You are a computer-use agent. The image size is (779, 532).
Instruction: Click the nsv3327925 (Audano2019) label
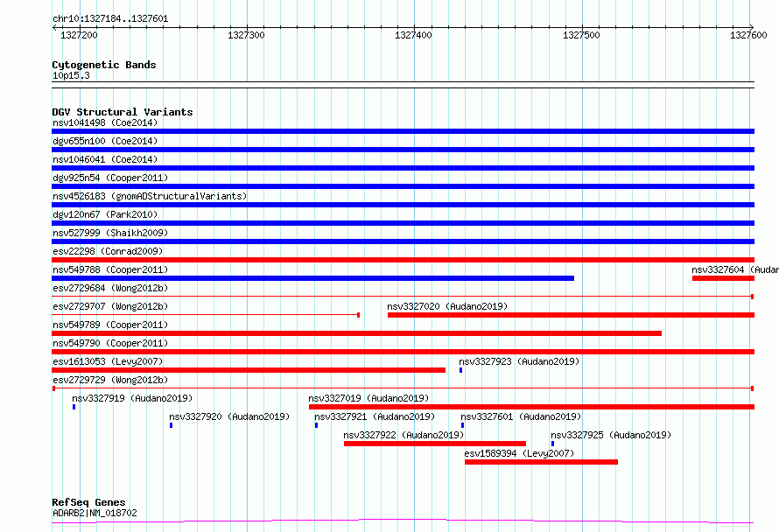click(611, 435)
